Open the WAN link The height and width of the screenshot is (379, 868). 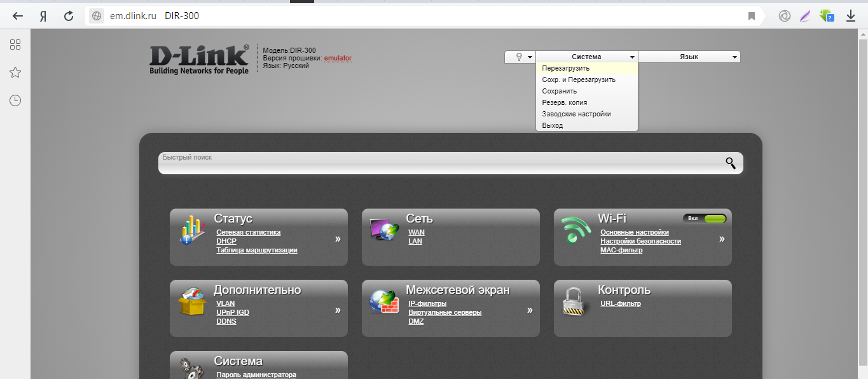tap(416, 232)
